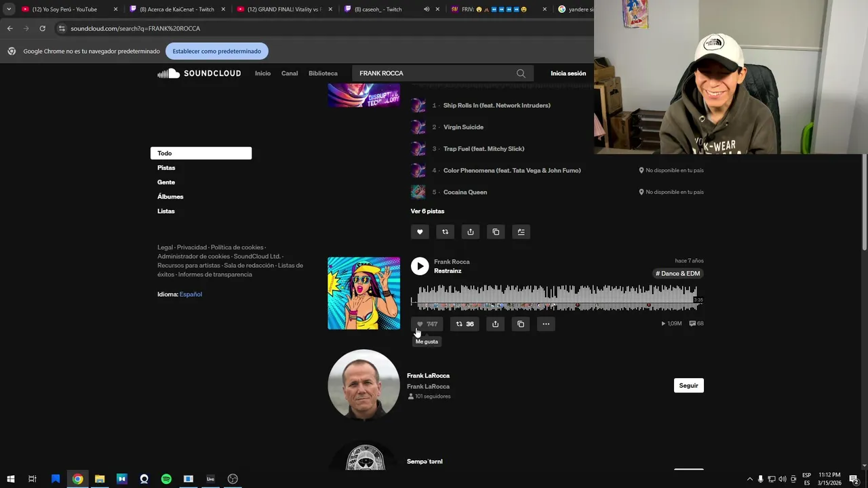Open the Informes de transparencia link
Screen dimensions: 868x488
(x=215, y=274)
